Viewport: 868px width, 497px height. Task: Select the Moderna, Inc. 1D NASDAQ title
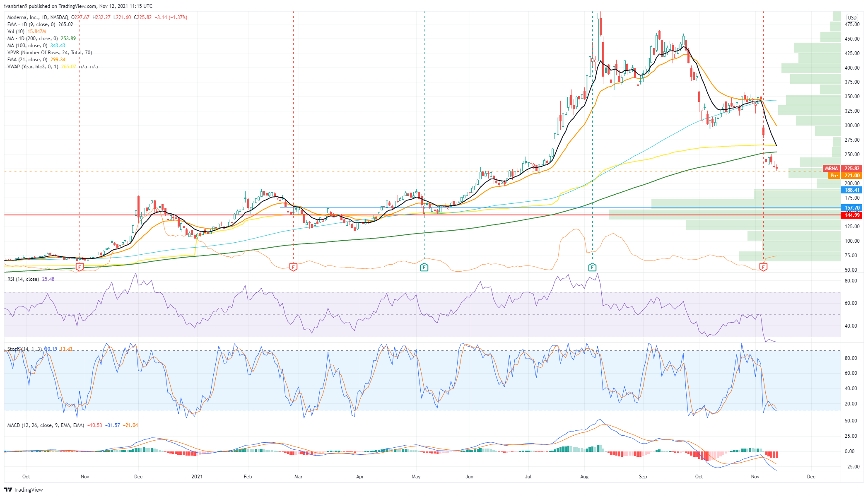(38, 17)
